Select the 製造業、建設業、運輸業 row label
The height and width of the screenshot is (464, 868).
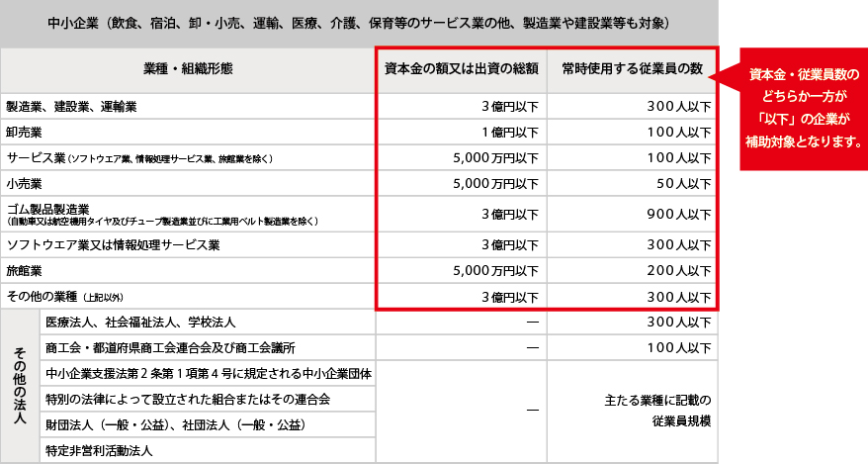[72, 106]
